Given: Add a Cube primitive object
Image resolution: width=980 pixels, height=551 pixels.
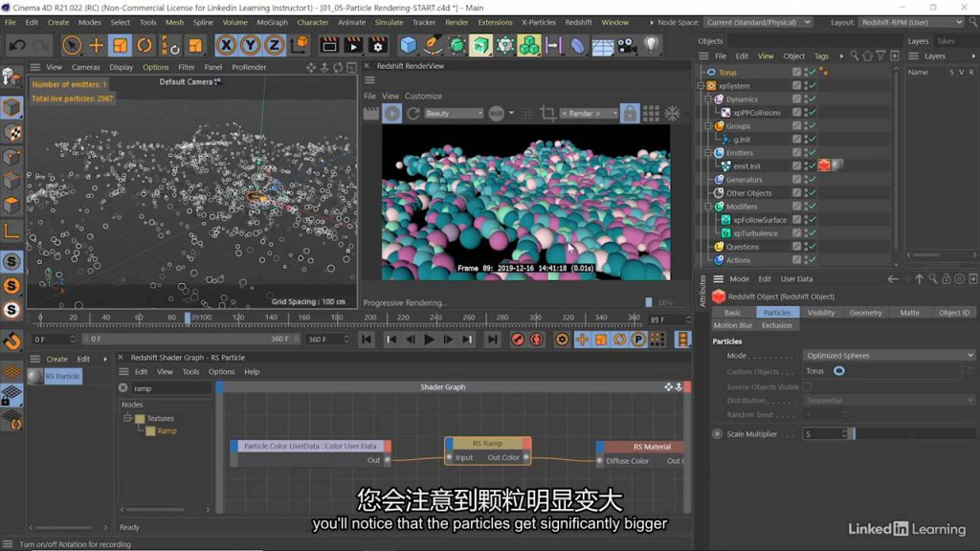Looking at the screenshot, I should [408, 45].
